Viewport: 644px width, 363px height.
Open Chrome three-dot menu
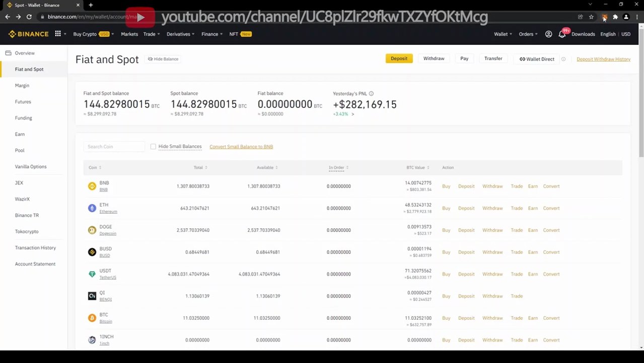pos(637,17)
